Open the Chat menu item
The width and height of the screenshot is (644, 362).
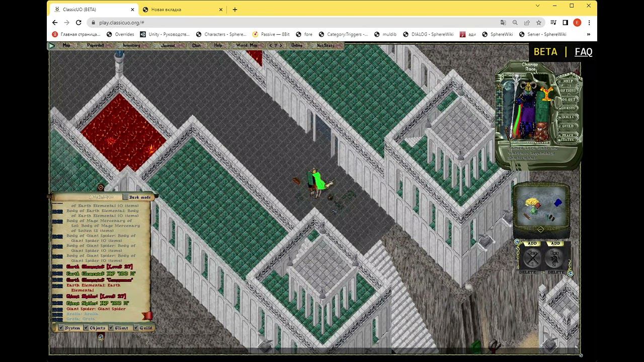pos(196,46)
